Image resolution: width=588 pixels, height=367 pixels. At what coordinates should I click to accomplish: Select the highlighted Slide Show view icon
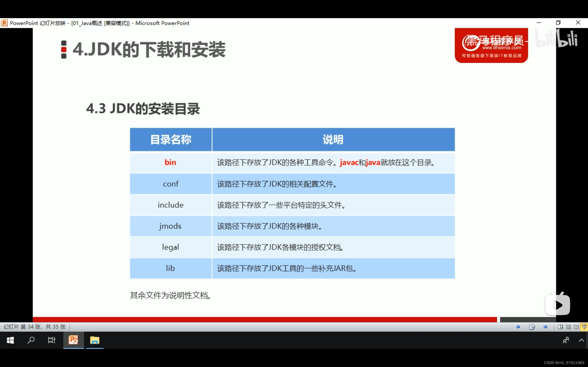coord(584,327)
